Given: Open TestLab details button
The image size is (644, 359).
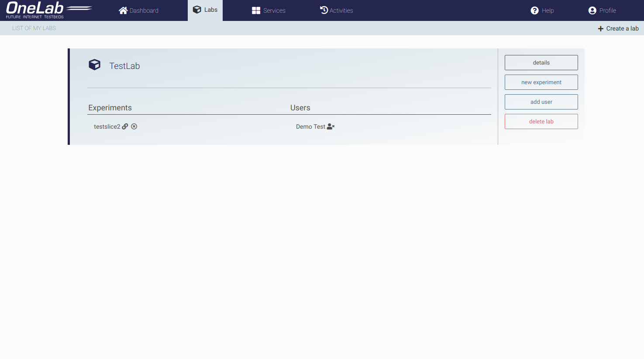Looking at the screenshot, I should pyautogui.click(x=541, y=62).
